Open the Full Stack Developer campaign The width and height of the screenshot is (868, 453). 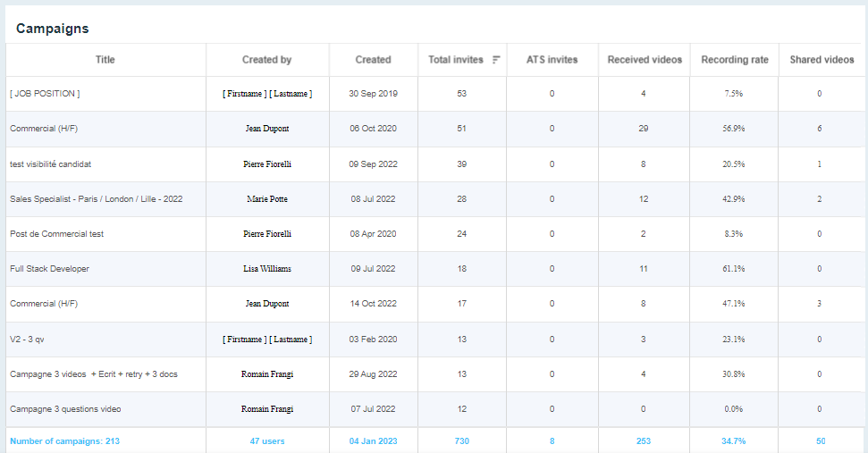tap(50, 269)
